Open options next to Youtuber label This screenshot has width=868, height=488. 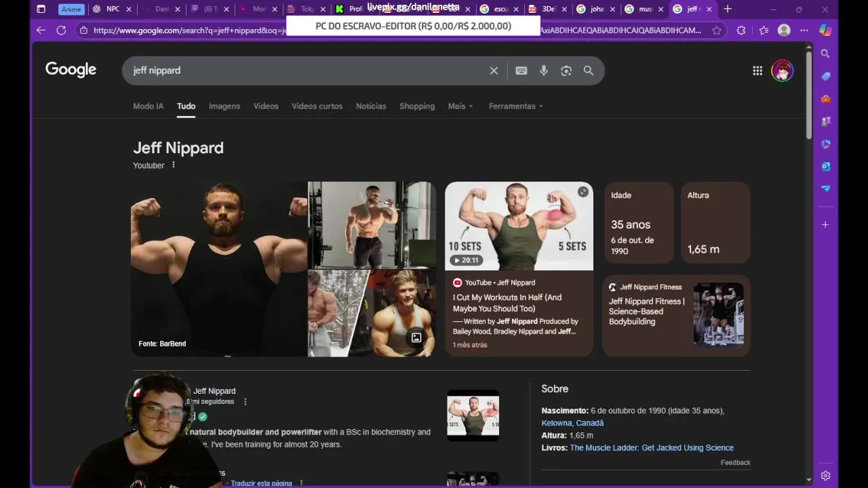coord(174,165)
